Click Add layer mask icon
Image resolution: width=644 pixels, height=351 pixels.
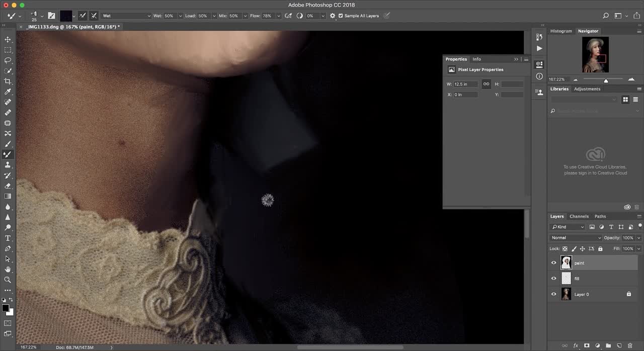[587, 346]
